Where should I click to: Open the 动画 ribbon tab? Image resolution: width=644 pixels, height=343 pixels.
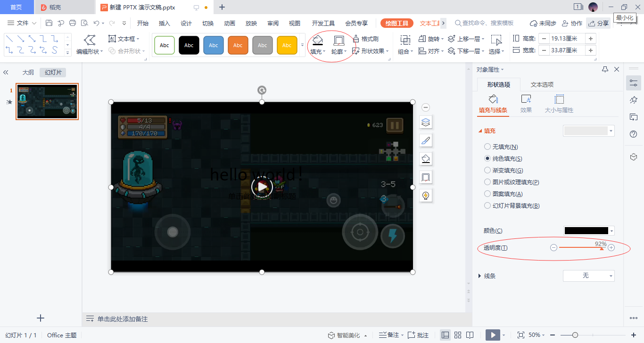230,23
